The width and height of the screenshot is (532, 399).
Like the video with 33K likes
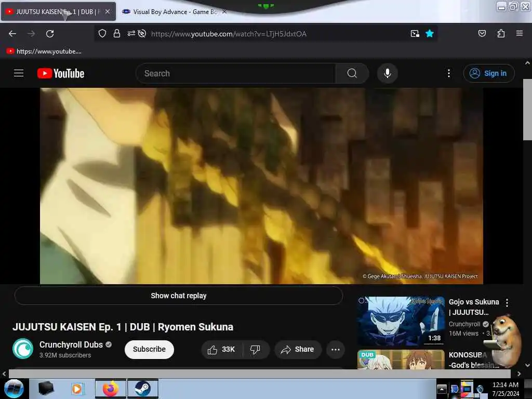(x=221, y=350)
